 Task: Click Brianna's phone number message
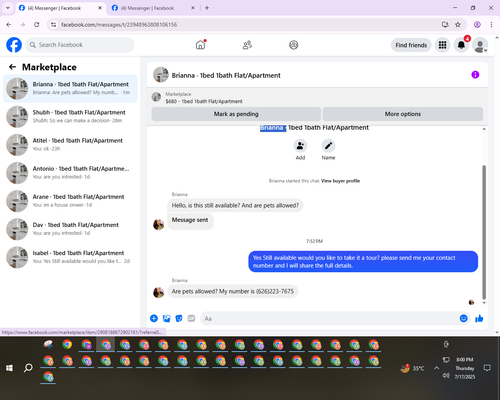(233, 291)
